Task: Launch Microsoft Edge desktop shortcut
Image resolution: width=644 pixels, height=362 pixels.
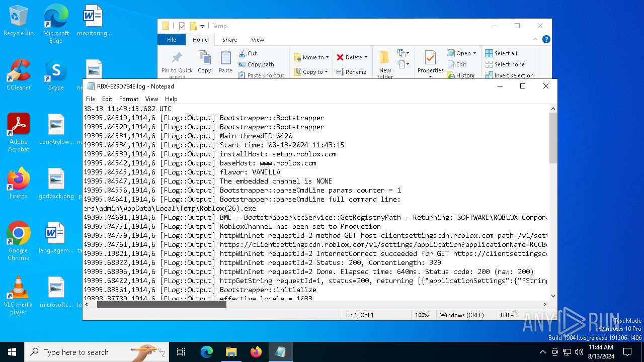Action: point(56,24)
